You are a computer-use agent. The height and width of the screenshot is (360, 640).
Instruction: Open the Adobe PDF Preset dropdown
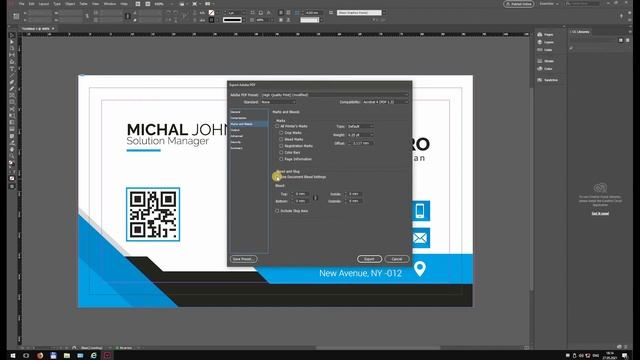[334, 95]
